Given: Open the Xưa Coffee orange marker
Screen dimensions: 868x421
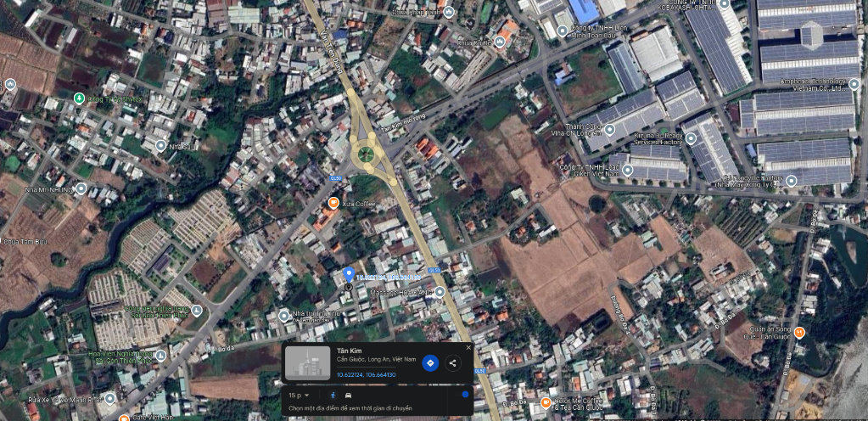Looking at the screenshot, I should coord(333,203).
